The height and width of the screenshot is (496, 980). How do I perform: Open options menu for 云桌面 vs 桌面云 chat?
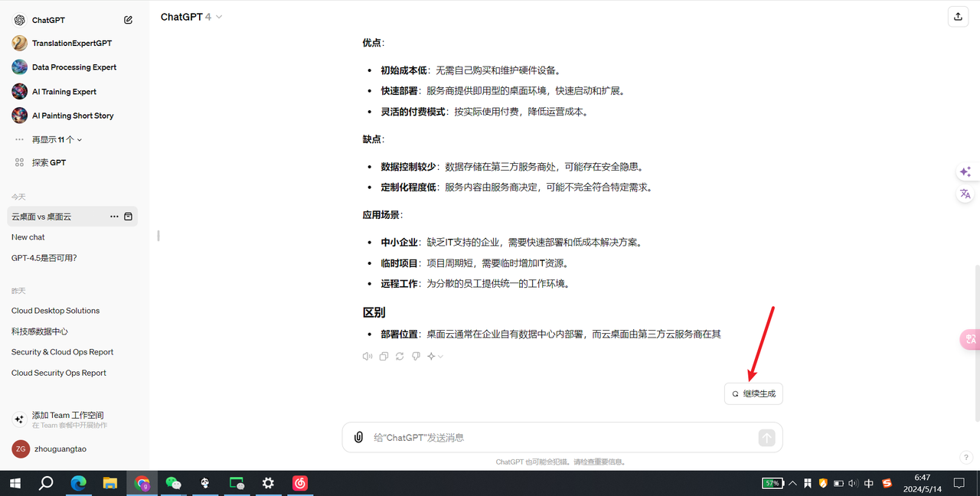click(x=113, y=216)
